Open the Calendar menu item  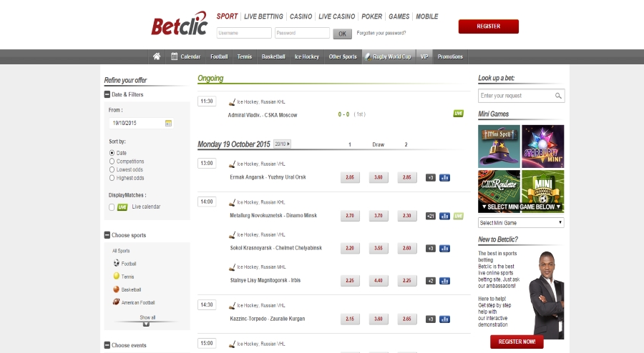click(185, 56)
